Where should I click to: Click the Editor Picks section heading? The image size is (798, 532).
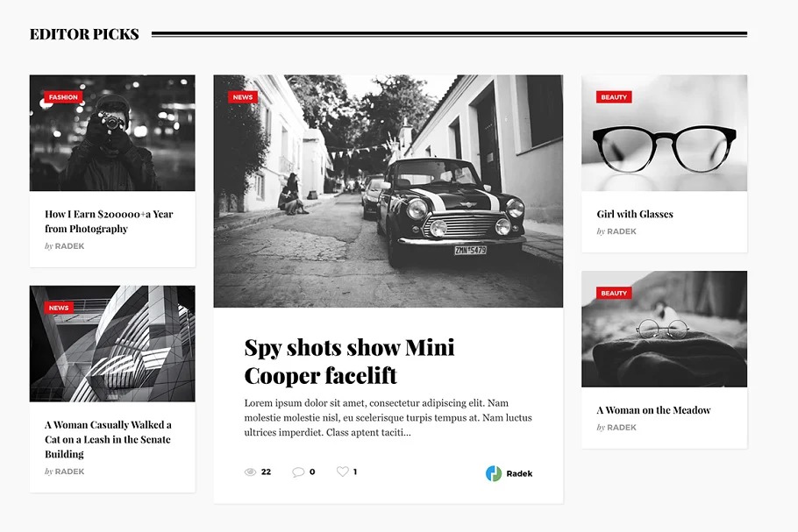coord(84,34)
